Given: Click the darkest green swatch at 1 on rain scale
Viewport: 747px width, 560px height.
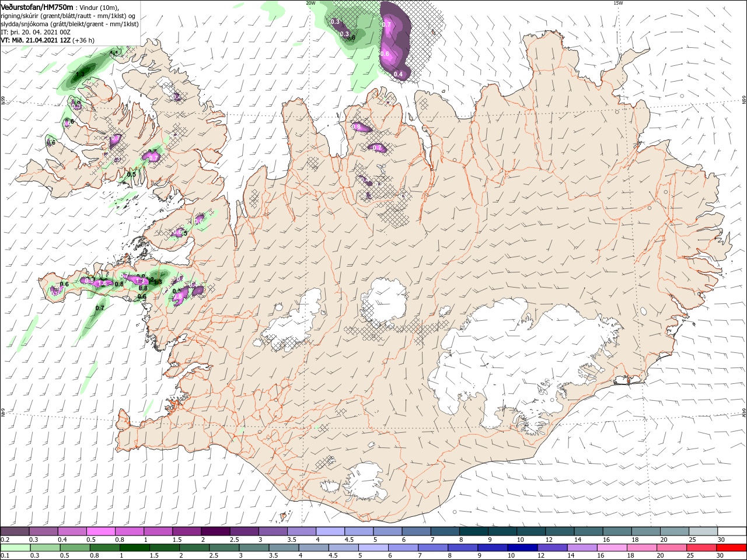Looking at the screenshot, I should coord(134,548).
